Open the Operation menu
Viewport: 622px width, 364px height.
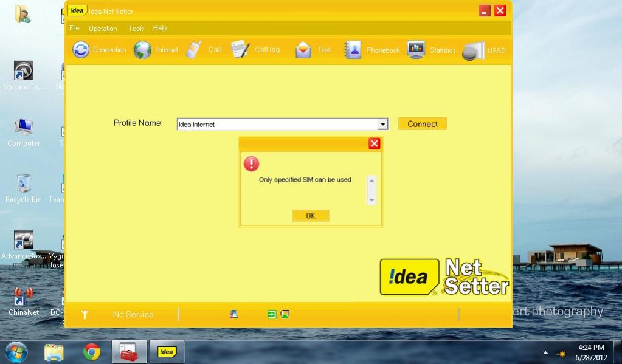(x=103, y=28)
